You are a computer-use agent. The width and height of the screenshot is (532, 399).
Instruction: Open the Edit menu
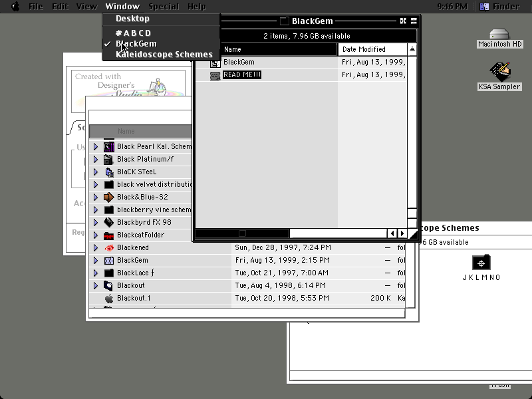click(60, 7)
